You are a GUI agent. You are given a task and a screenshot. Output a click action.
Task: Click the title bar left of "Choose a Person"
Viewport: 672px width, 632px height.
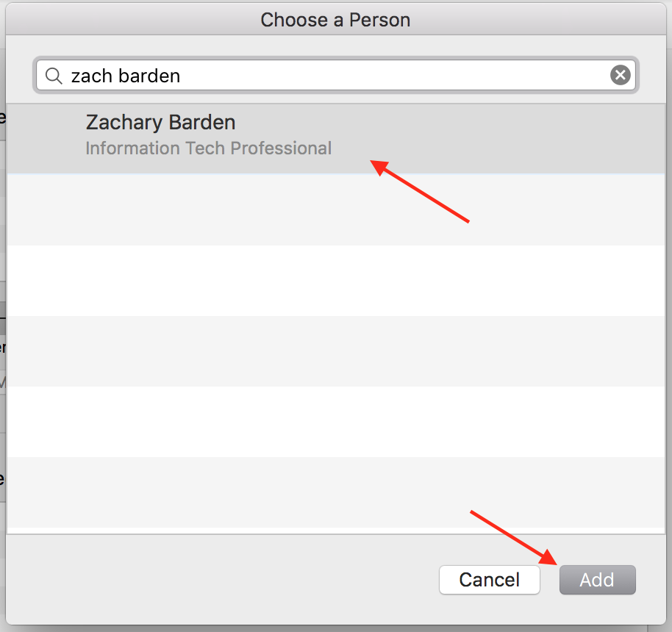coord(132,20)
